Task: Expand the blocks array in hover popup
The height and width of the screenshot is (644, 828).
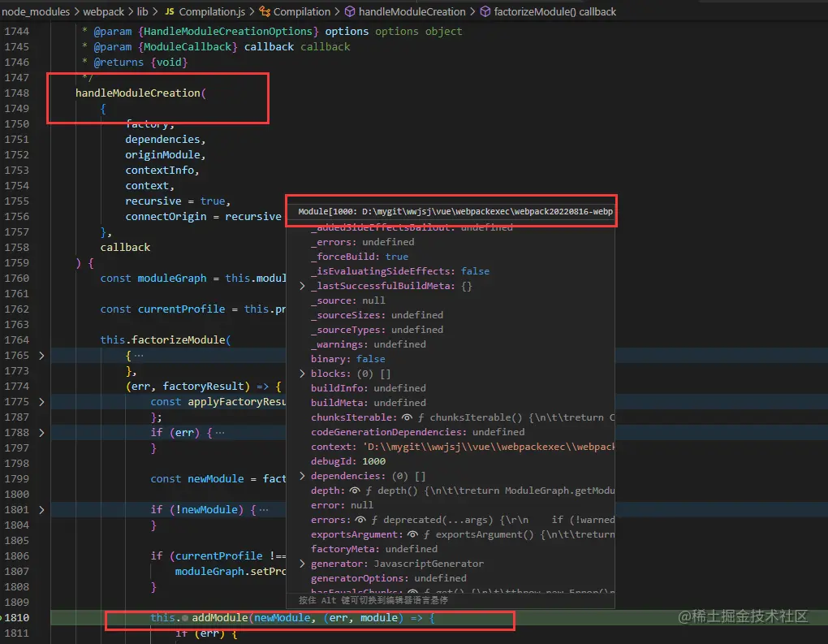Action: [x=302, y=374]
